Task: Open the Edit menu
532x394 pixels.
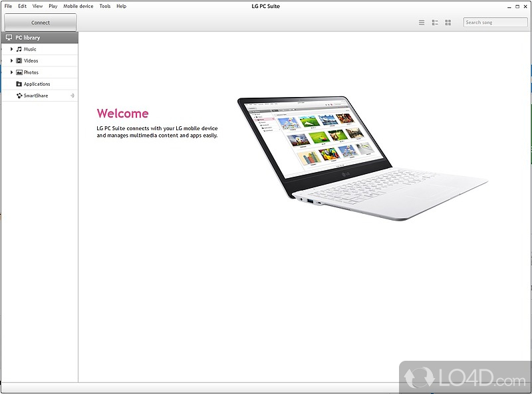Action: click(23, 6)
